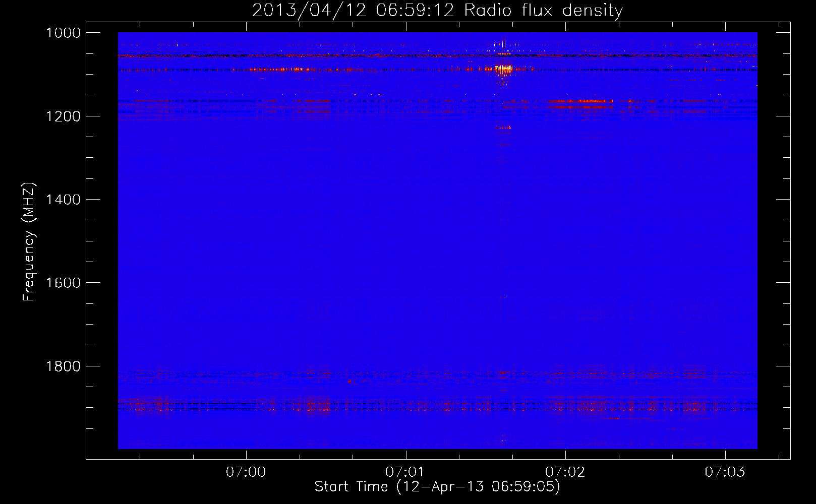Click the bright yellow burst near 1090 MHz
The width and height of the screenshot is (816, 504).
click(x=504, y=69)
